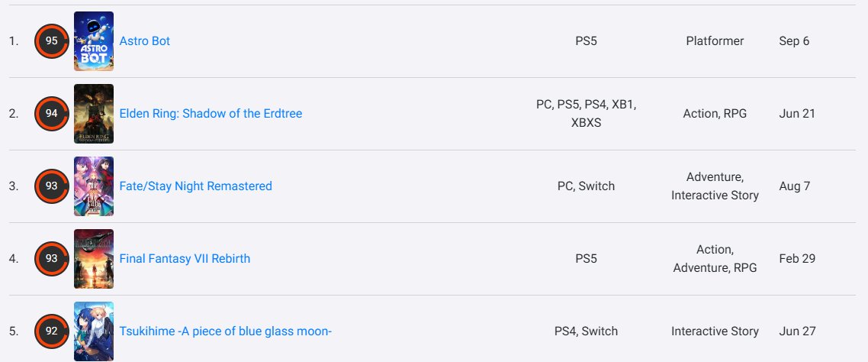Click the Platformer genre text for Astro Bot

715,41
